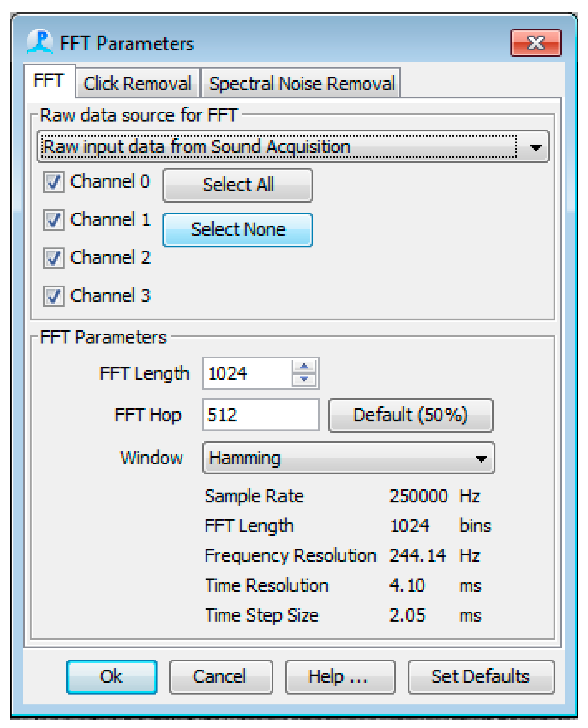Click the Set Defaults button
The width and height of the screenshot is (588, 728).
point(481,677)
